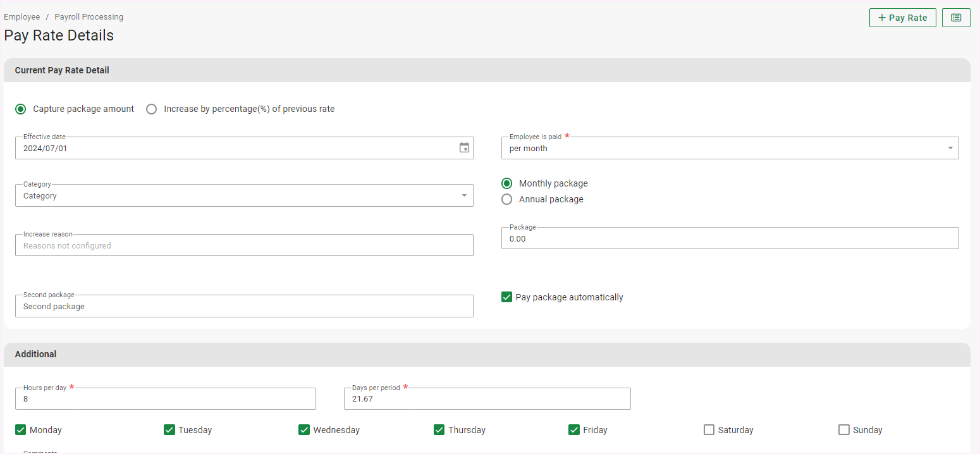Click the plus Pay Rate button
Screen dimensions: 980x454
click(x=902, y=18)
